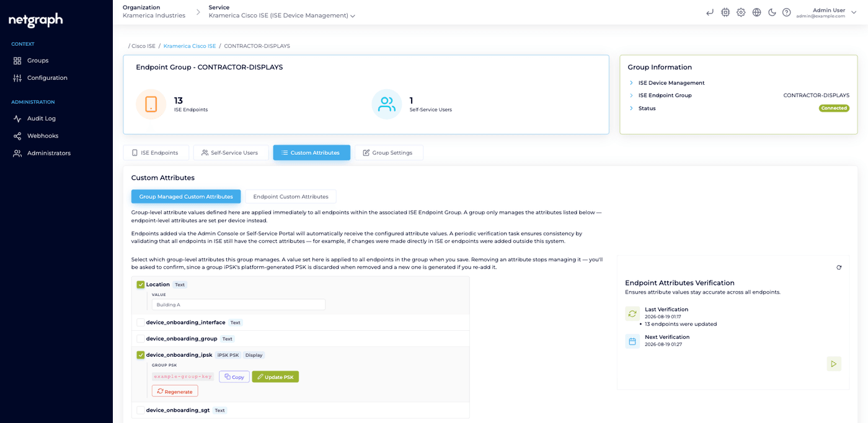Viewport: 868px width, 423px height.
Task: Click the CONTRACTOR-DISPLAYS breadcrumb text
Action: click(x=257, y=46)
